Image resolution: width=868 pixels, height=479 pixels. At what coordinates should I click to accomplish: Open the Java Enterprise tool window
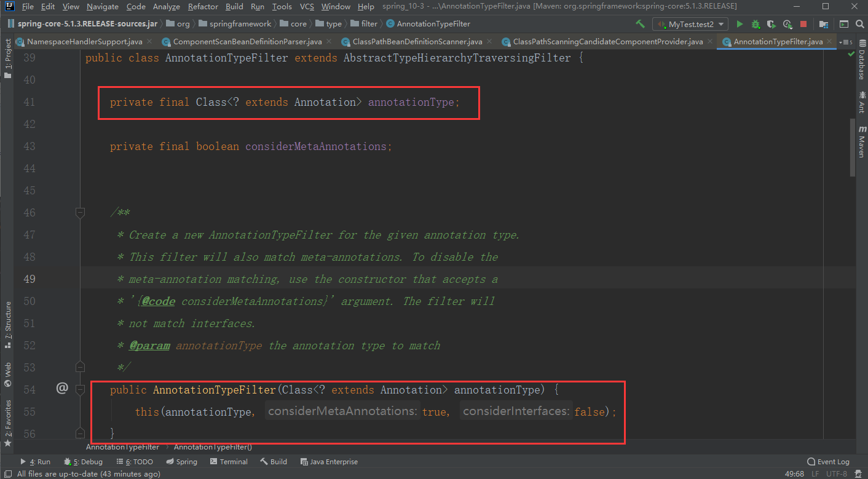click(x=329, y=462)
